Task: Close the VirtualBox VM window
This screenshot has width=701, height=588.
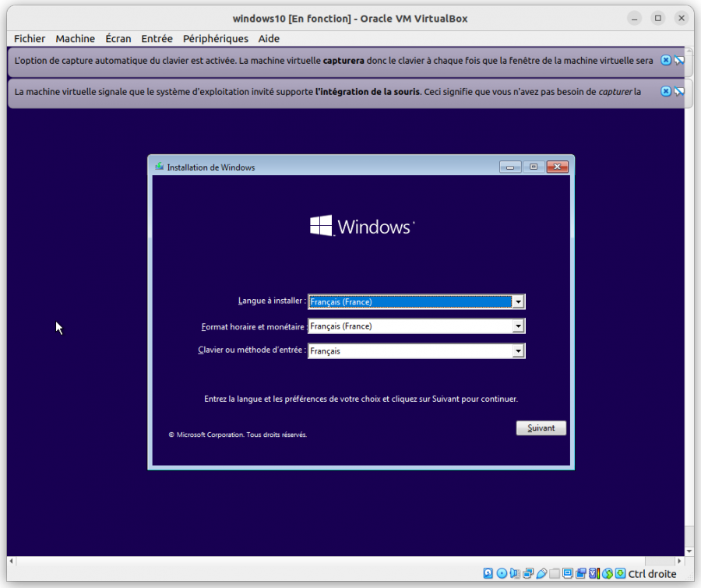Action: coord(682,19)
